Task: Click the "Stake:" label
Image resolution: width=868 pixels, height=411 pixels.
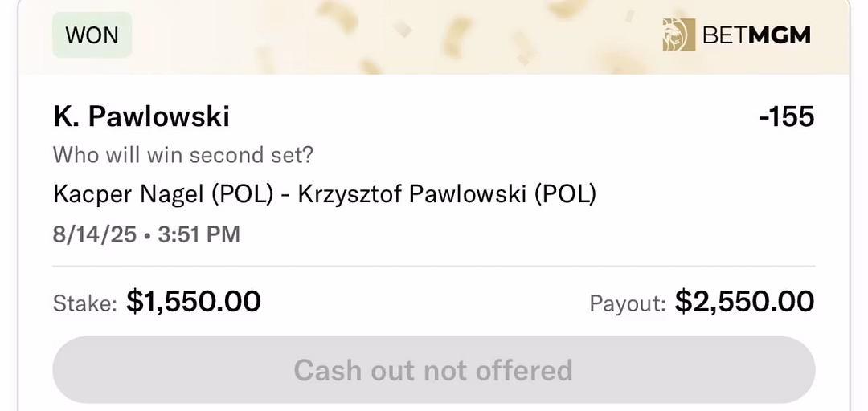Action: pyautogui.click(x=84, y=303)
